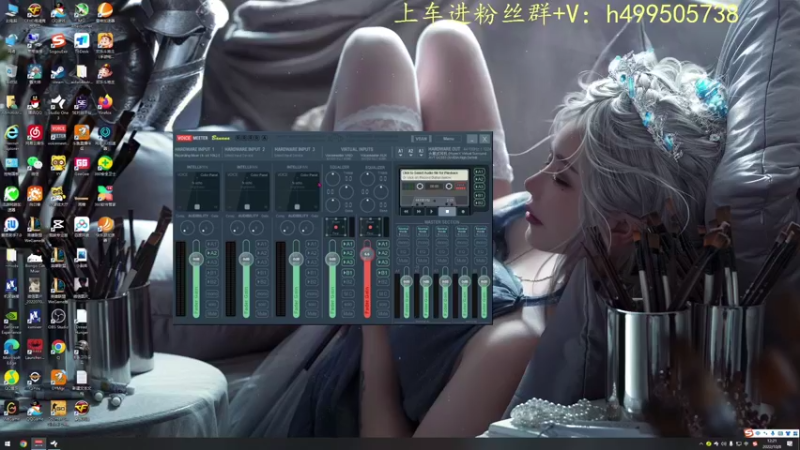Start cassette playback with the play button
This screenshot has width=800, height=450.
(x=432, y=211)
